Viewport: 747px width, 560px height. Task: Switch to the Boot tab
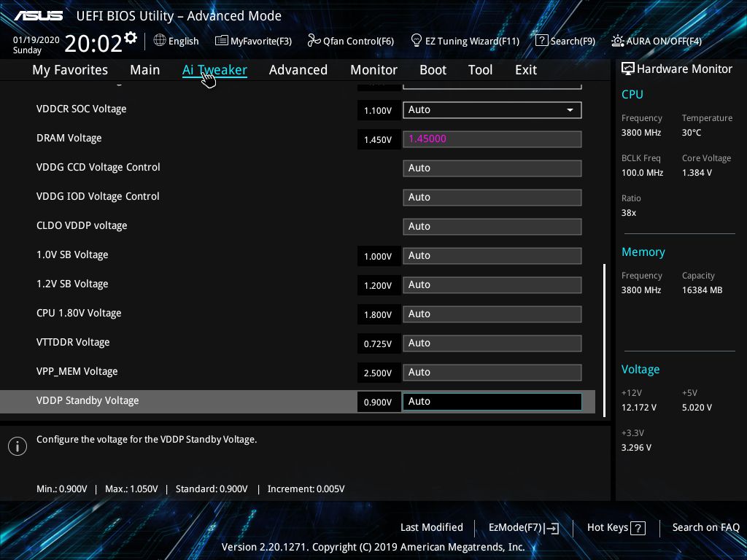tap(433, 70)
